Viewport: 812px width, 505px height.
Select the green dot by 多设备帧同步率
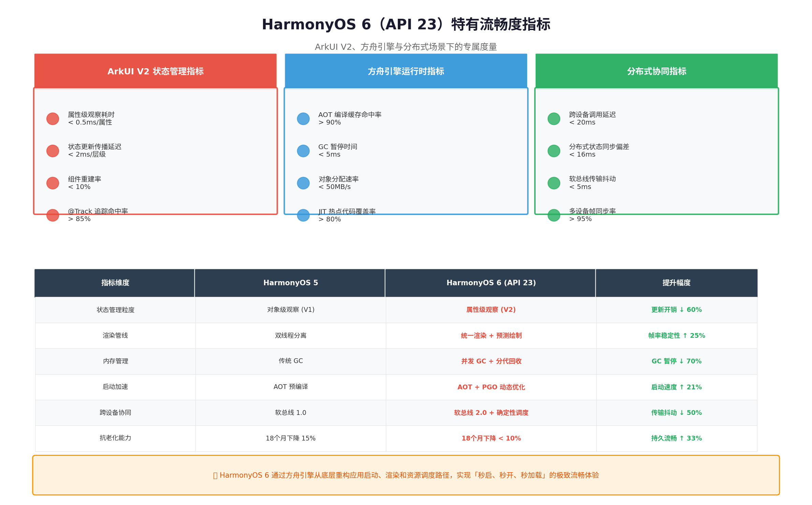click(554, 215)
